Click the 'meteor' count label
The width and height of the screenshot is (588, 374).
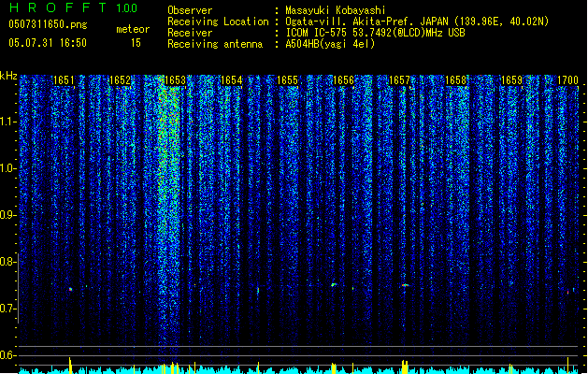(x=133, y=29)
